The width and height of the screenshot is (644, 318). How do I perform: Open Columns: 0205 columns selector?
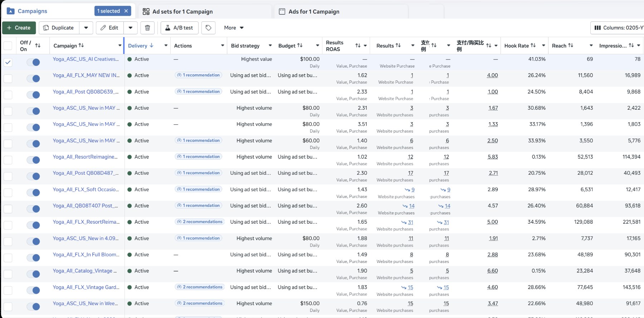click(x=618, y=28)
